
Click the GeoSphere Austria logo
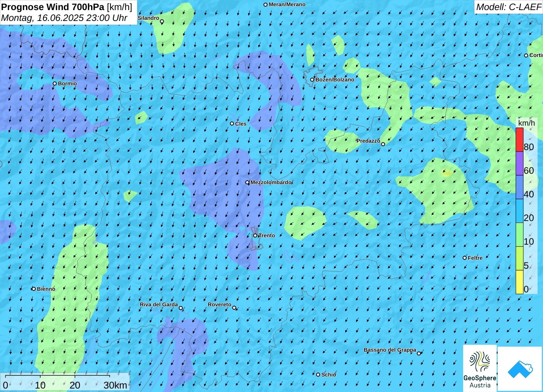click(480, 368)
